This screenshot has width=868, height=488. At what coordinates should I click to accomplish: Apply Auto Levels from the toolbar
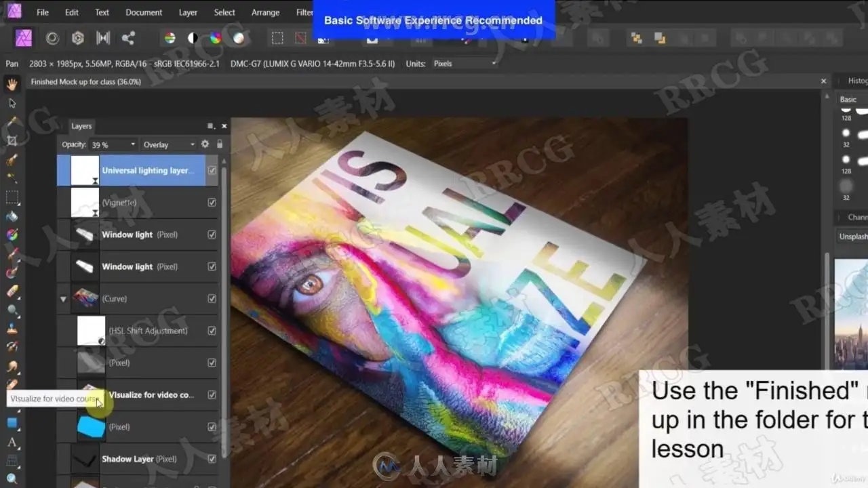pos(170,38)
